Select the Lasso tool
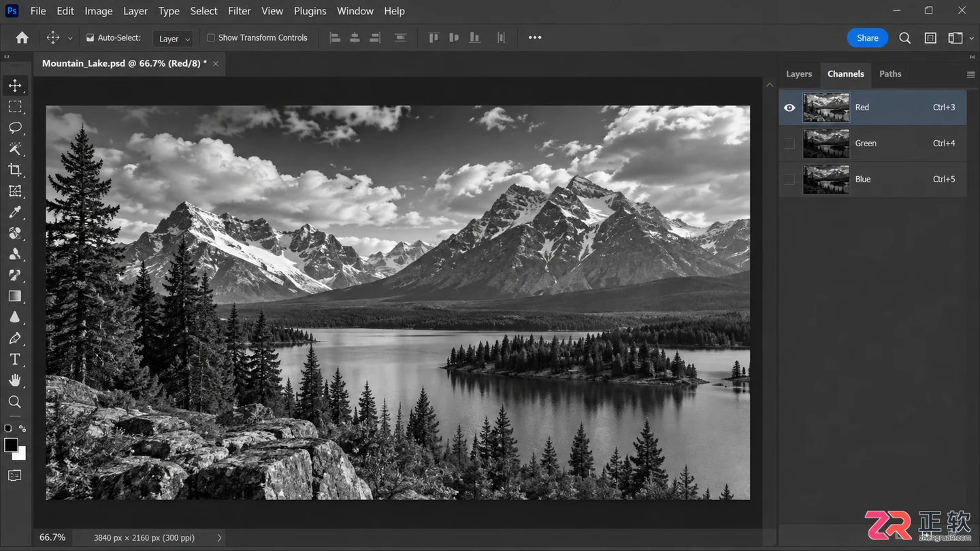The height and width of the screenshot is (551, 980). (15, 128)
